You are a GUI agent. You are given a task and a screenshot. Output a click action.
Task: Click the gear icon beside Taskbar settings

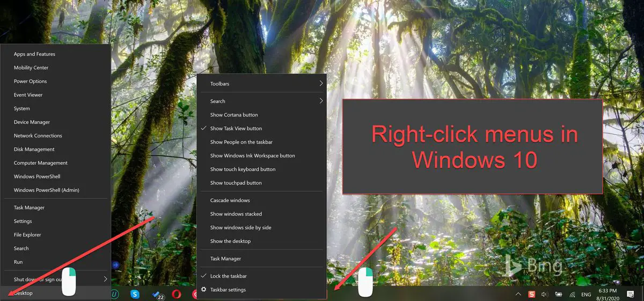[x=203, y=289]
